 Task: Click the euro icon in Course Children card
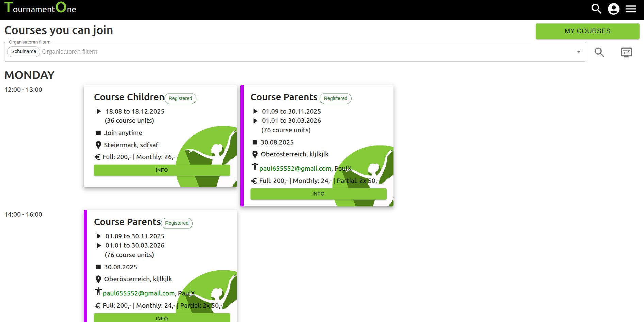click(x=98, y=157)
